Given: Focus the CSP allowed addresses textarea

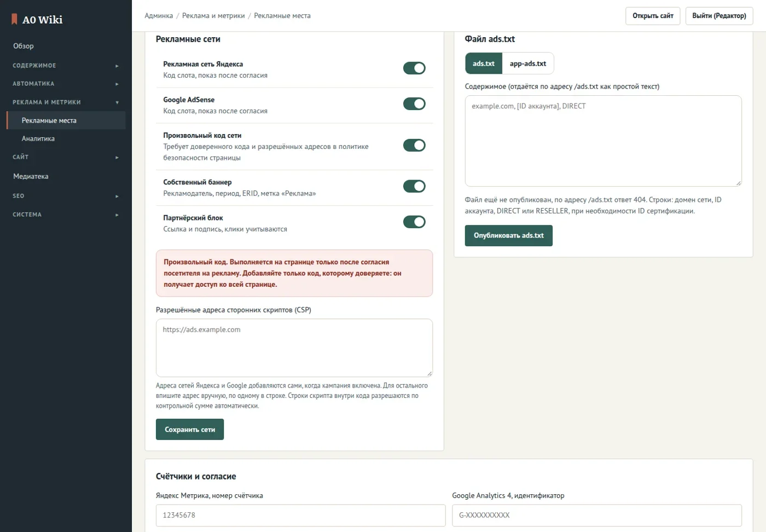Looking at the screenshot, I should tap(294, 348).
